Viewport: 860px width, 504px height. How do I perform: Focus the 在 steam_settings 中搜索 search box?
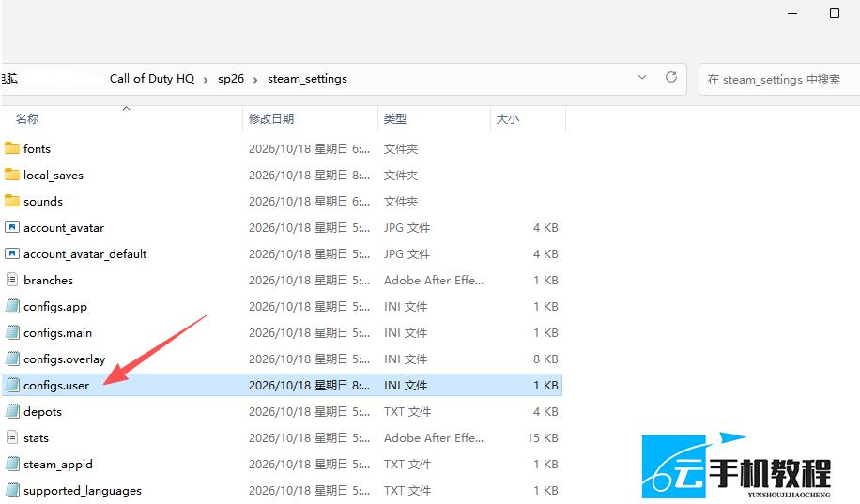click(x=779, y=80)
